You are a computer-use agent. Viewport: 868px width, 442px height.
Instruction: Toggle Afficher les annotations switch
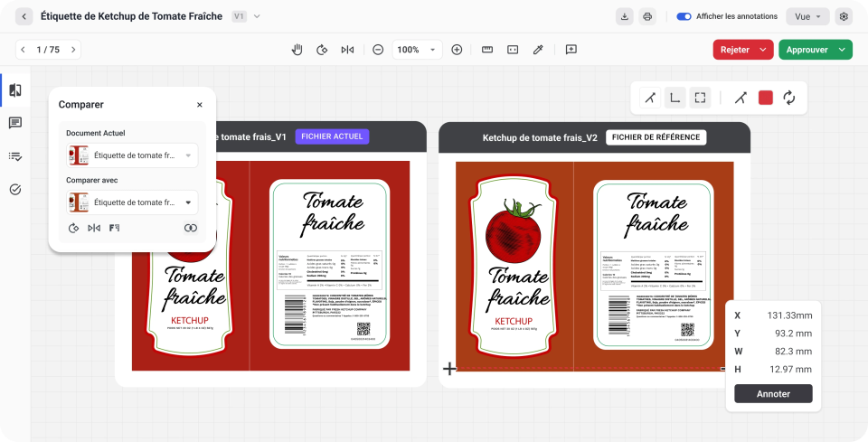click(684, 16)
